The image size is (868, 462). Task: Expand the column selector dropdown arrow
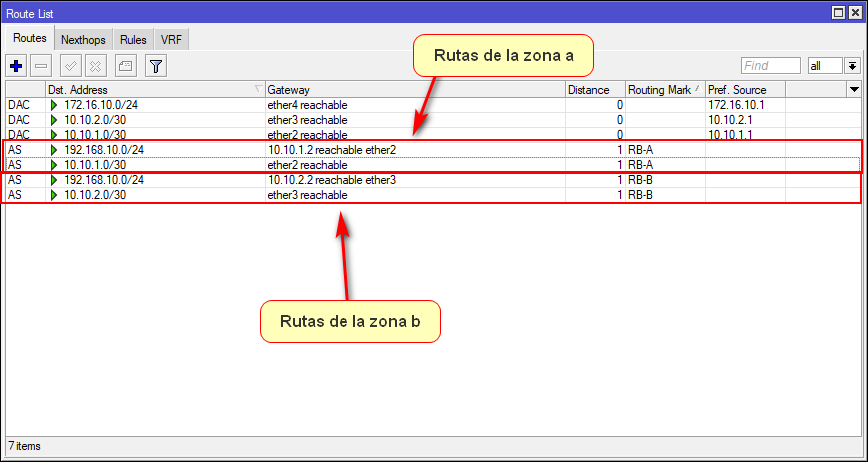[x=853, y=90]
